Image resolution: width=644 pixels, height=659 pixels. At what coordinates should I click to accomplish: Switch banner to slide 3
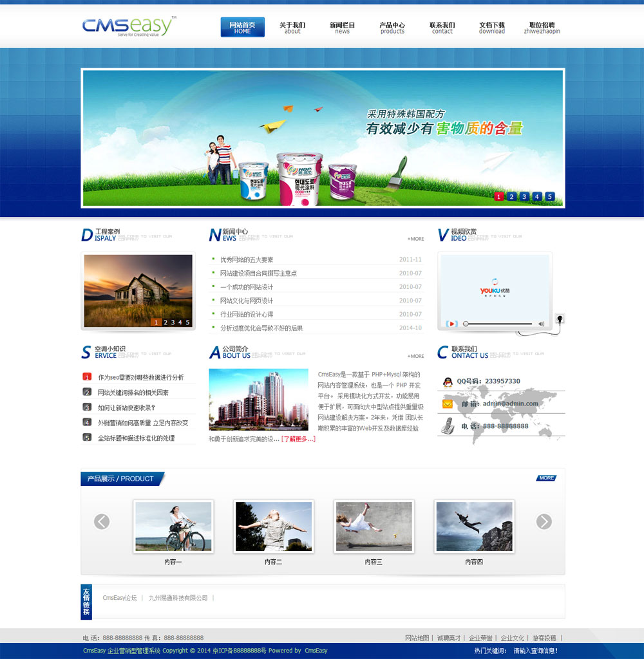[x=524, y=196]
